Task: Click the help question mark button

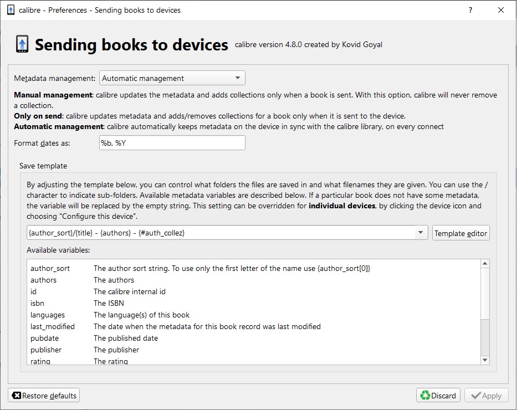Action: tap(470, 10)
